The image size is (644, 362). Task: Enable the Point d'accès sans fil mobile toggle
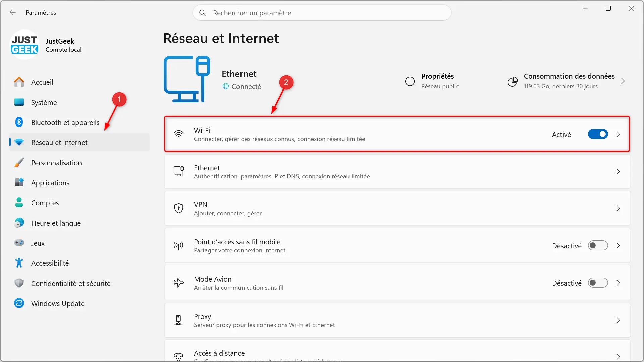pos(598,246)
